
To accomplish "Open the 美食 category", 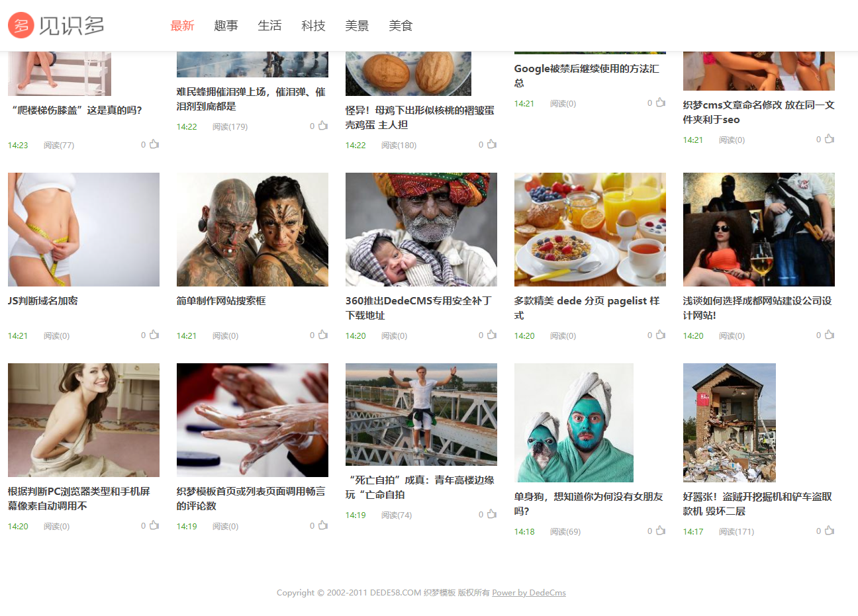I will [401, 26].
